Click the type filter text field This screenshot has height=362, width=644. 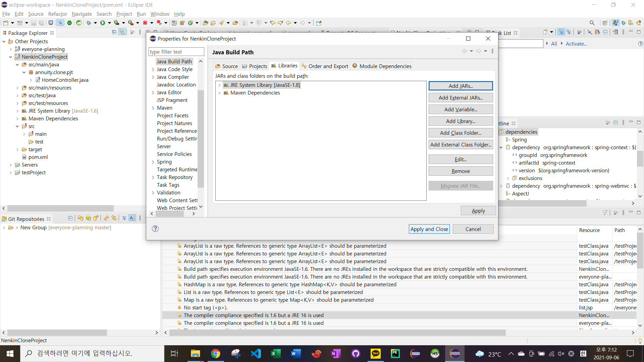click(x=176, y=52)
